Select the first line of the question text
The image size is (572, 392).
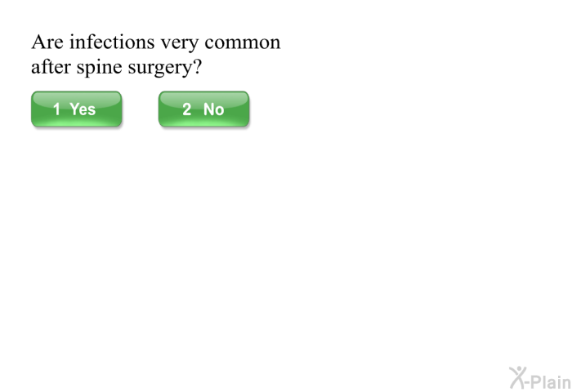[155, 42]
